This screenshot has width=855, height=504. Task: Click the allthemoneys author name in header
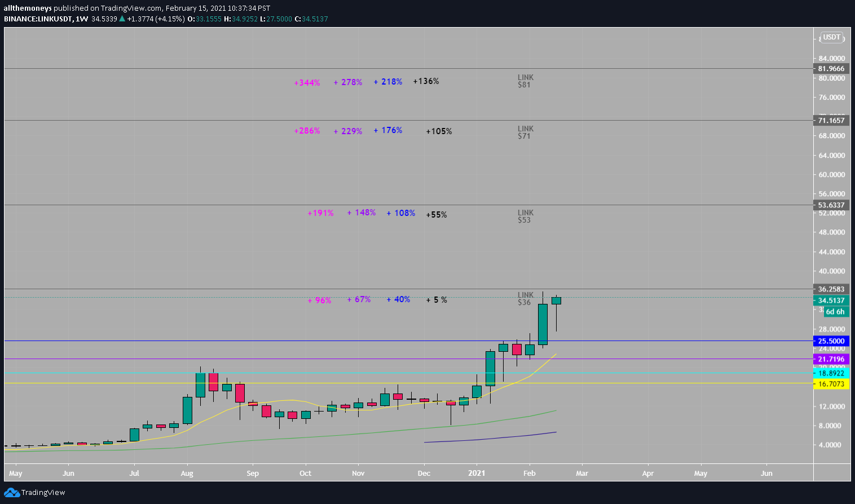tap(28, 8)
